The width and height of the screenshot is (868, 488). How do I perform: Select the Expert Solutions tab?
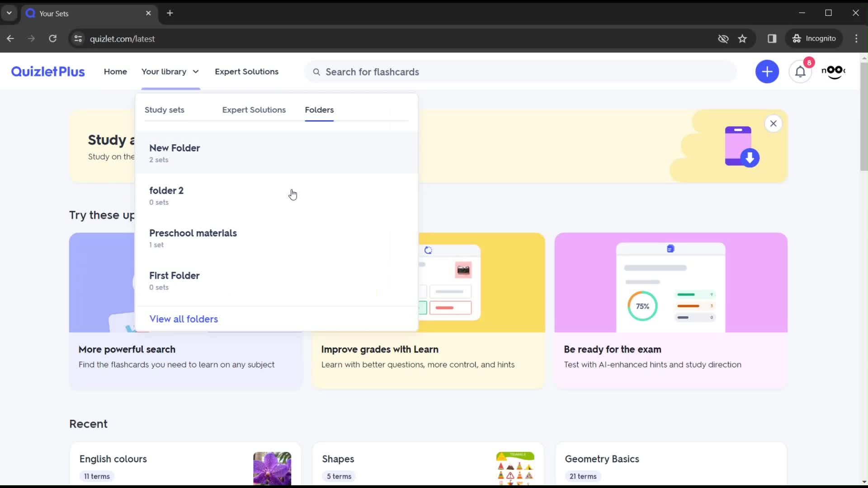pos(254,110)
